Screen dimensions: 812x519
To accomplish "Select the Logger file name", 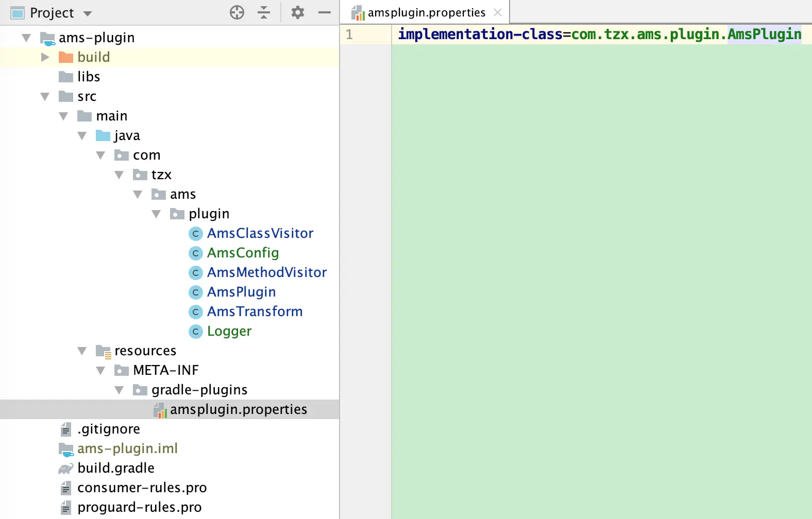I will 229,331.
